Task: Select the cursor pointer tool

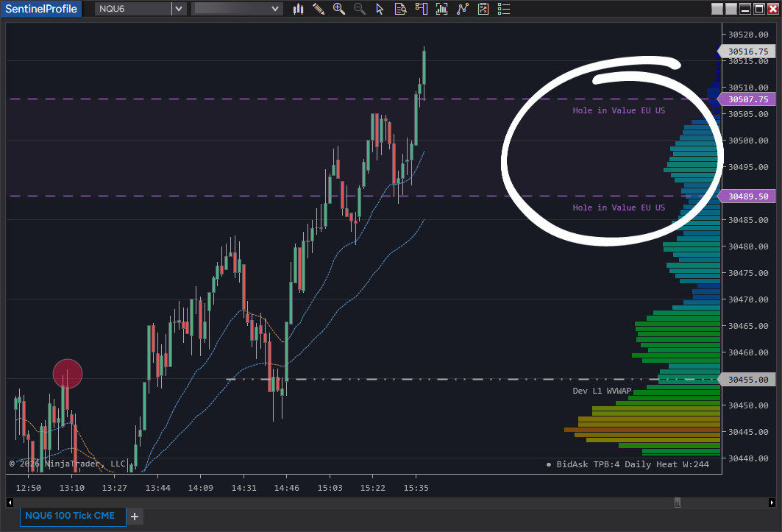Action: coord(380,9)
